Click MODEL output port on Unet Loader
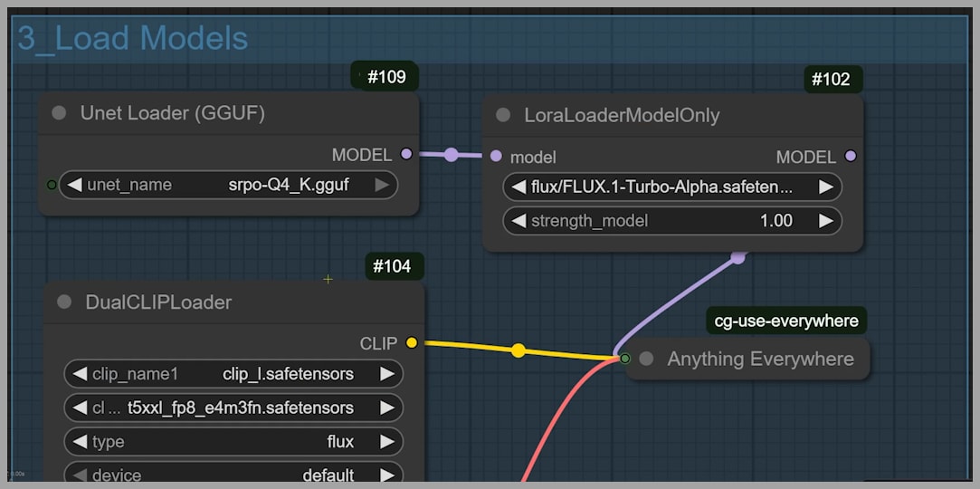Viewport: 980px width, 489px height. click(x=406, y=155)
